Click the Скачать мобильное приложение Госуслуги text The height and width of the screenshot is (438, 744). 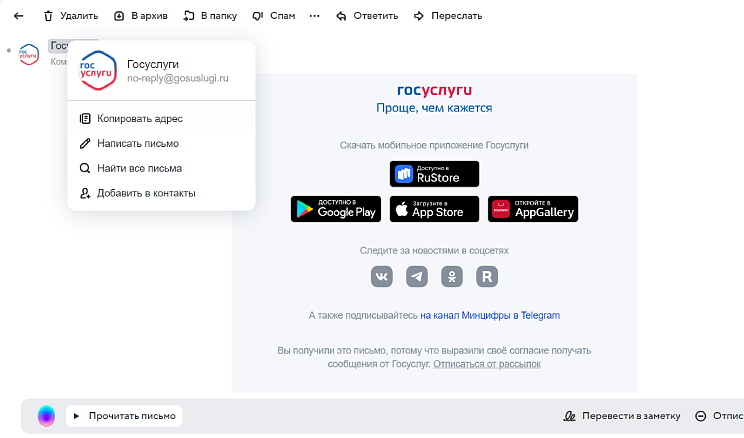coord(434,145)
